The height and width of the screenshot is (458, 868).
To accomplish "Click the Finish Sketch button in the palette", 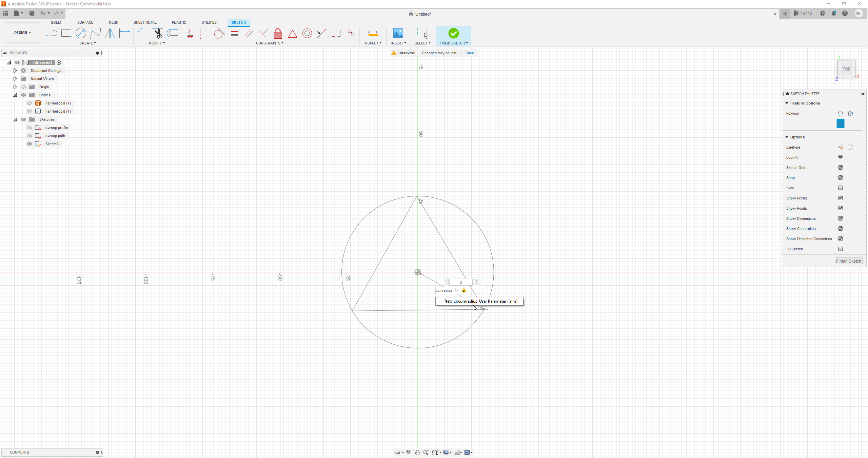I will click(848, 261).
